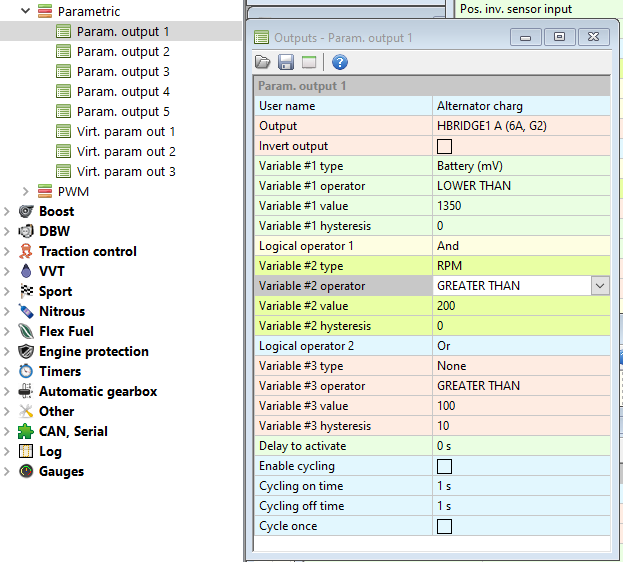Viewport: 623px width, 562px height.
Task: Toggle the Invert output checkbox
Action: coord(444,146)
